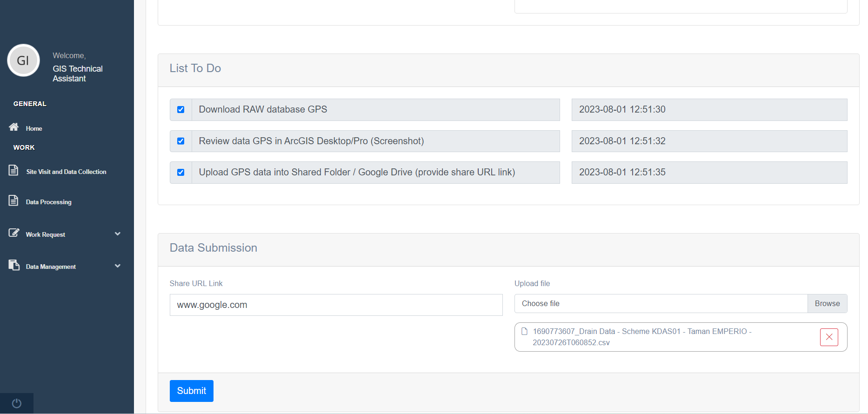Click the power logout icon
The height and width of the screenshot is (414, 868).
(17, 403)
